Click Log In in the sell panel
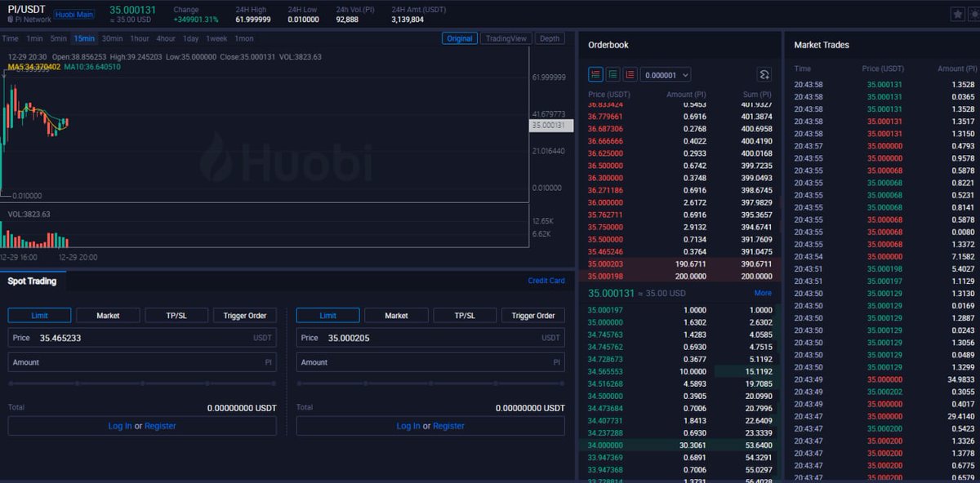The height and width of the screenshot is (483, 980). pyautogui.click(x=408, y=426)
